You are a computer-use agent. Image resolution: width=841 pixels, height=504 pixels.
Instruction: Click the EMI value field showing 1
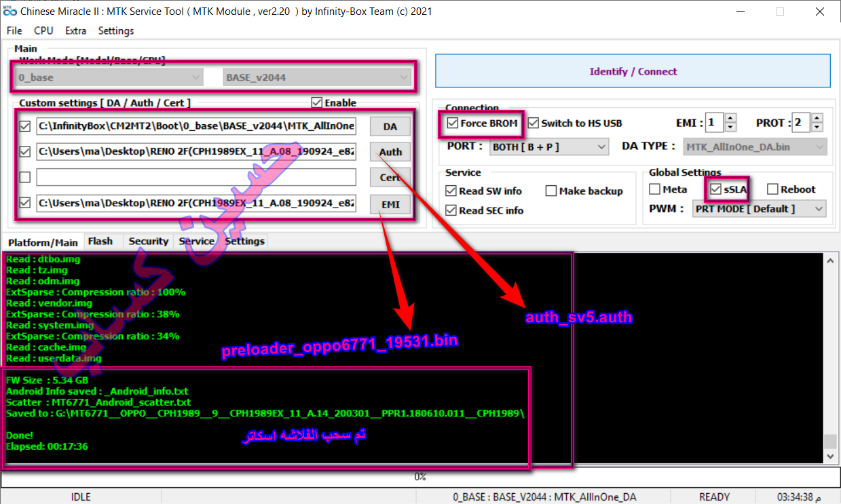click(x=715, y=123)
